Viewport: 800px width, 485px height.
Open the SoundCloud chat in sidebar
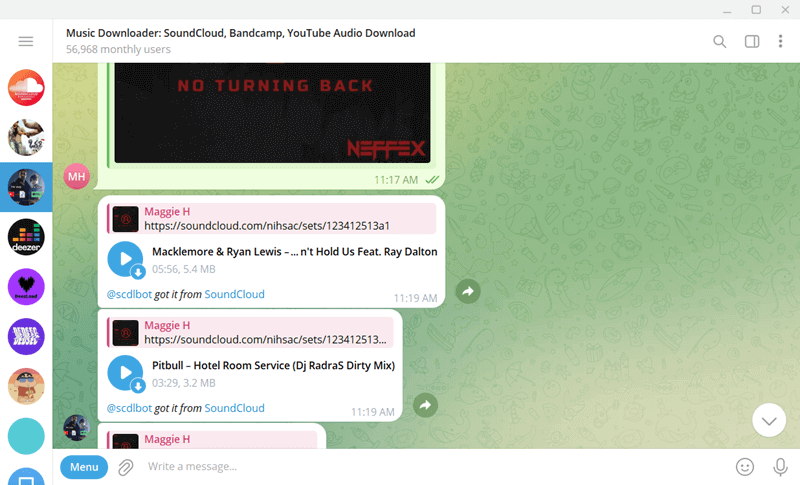pos(26,88)
